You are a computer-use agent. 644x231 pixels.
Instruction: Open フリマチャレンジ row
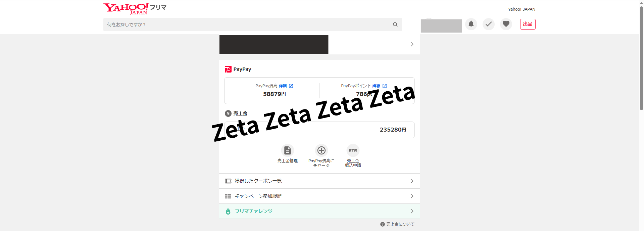click(319, 211)
